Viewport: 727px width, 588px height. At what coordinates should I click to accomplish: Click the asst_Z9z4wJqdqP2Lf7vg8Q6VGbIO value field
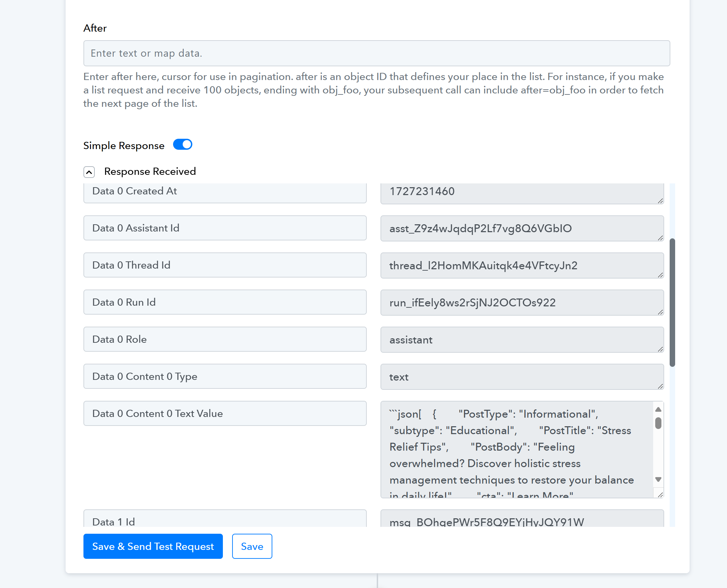coord(522,228)
